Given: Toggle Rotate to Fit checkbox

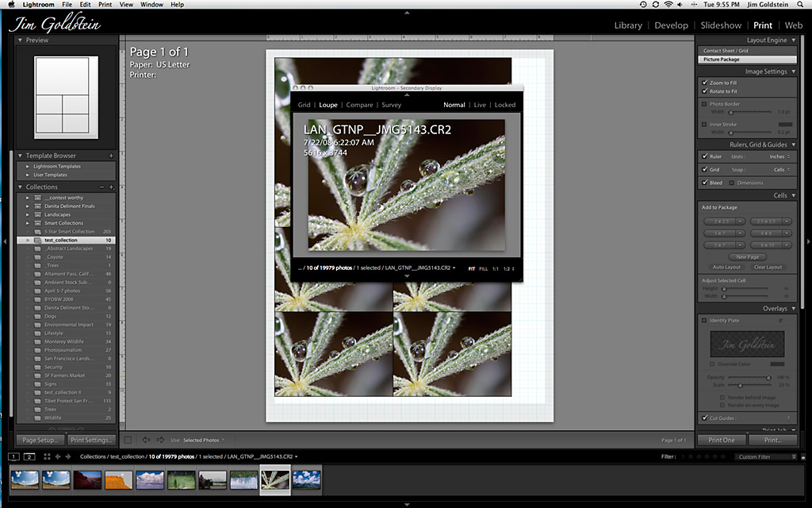Looking at the screenshot, I should click(705, 91).
